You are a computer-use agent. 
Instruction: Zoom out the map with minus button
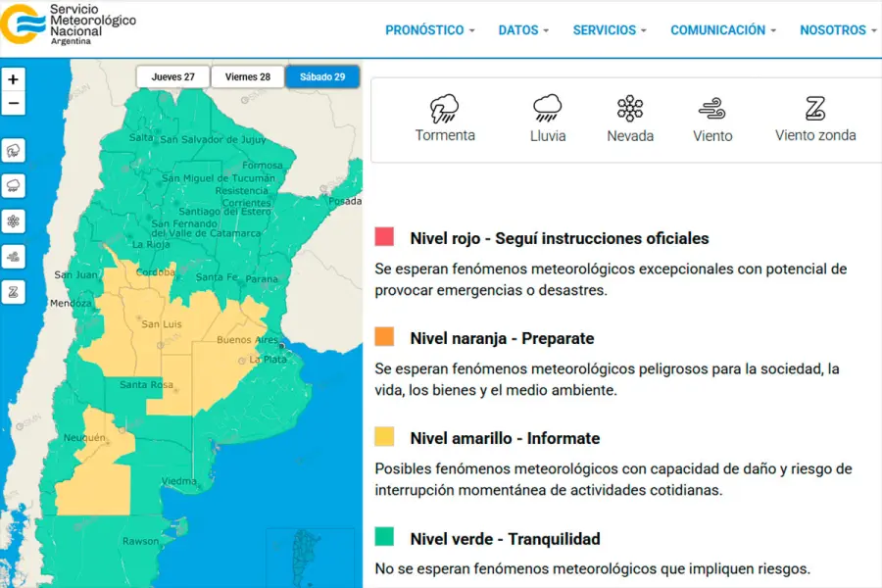pyautogui.click(x=14, y=103)
